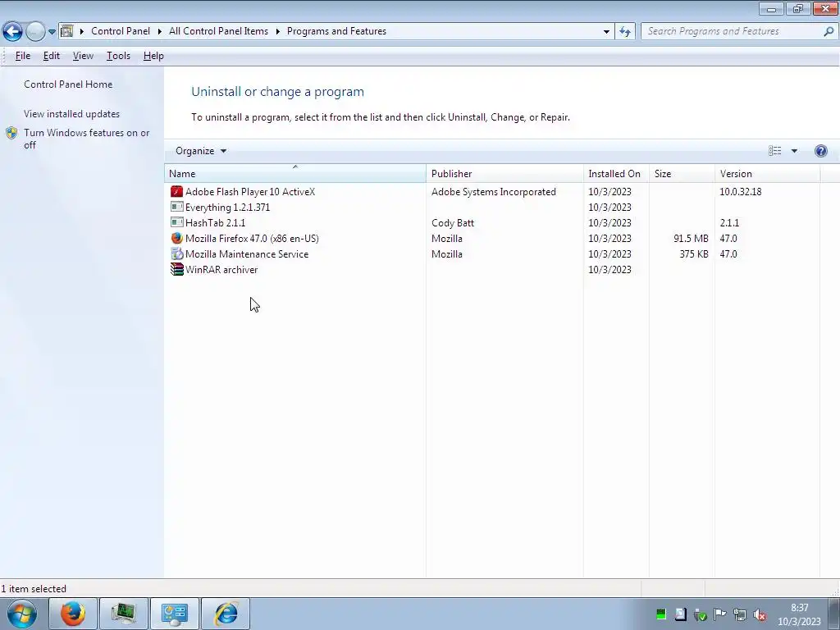Click Control Panel in the breadcrumb path
The height and width of the screenshot is (630, 840).
click(x=121, y=31)
